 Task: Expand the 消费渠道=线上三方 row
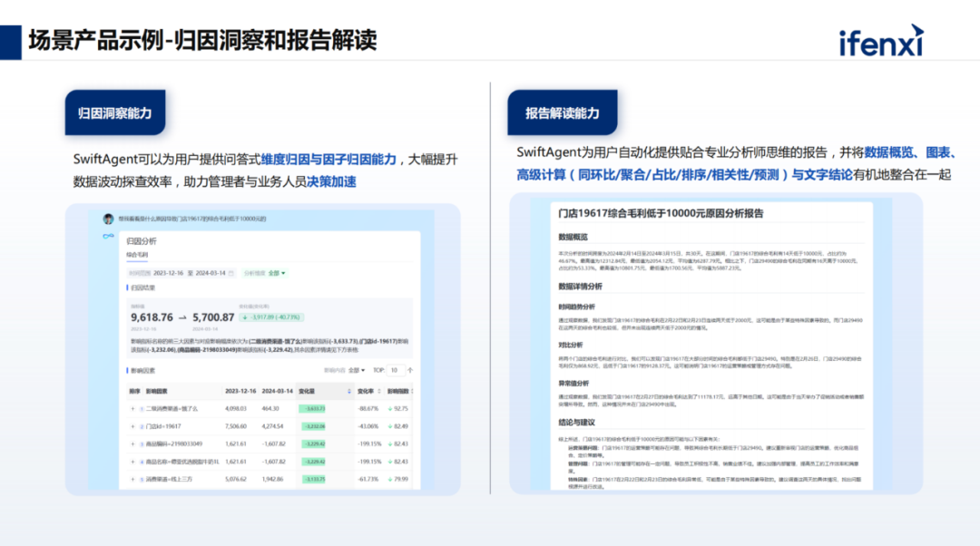click(132, 479)
